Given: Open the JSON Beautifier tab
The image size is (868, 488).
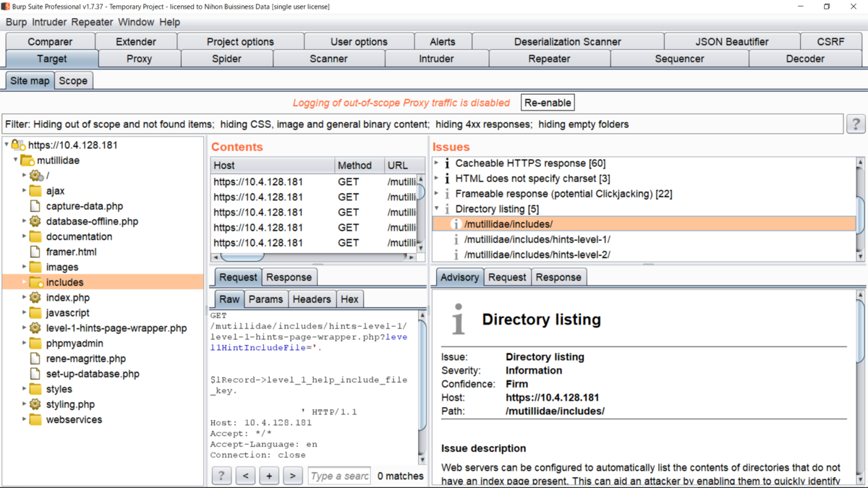Looking at the screenshot, I should point(732,41).
